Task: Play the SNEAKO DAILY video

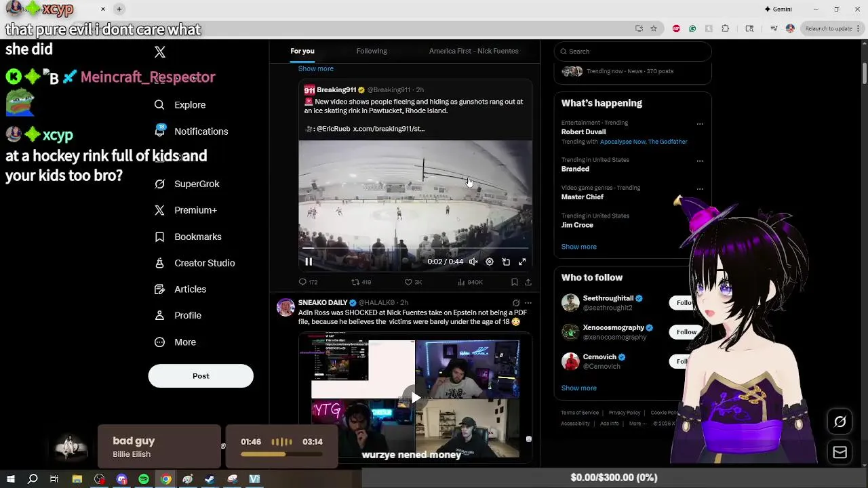Action: [x=415, y=398]
